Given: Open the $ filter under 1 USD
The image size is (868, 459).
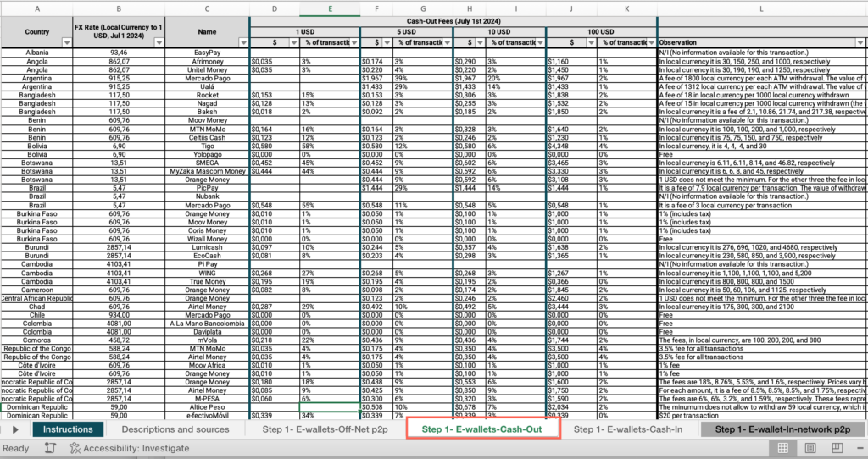Looking at the screenshot, I should coord(294,43).
